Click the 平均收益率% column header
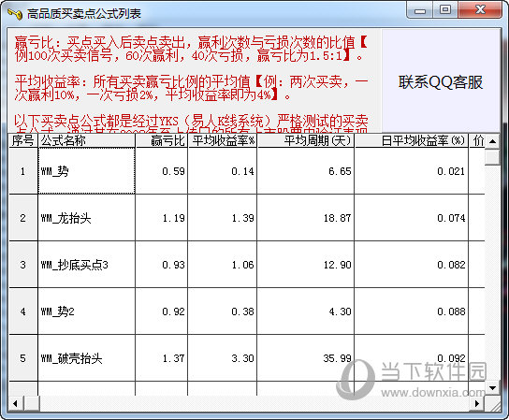The width and height of the screenshot is (509, 420). click(223, 140)
